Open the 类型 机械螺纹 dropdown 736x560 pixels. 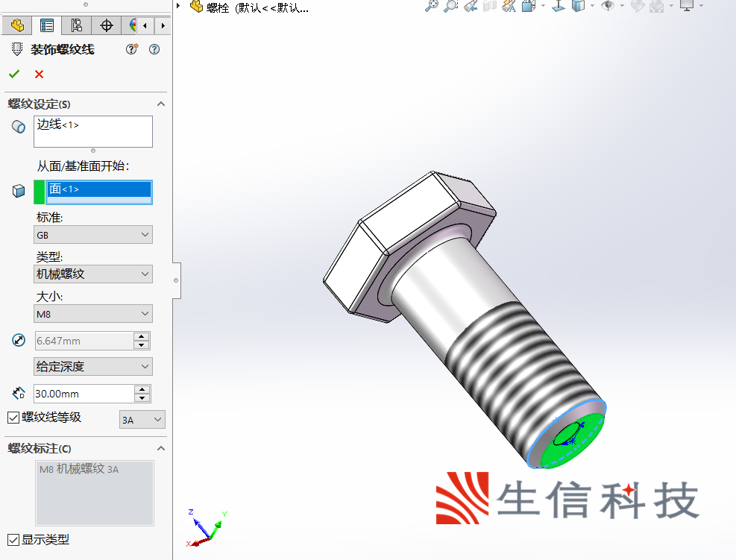(x=93, y=274)
